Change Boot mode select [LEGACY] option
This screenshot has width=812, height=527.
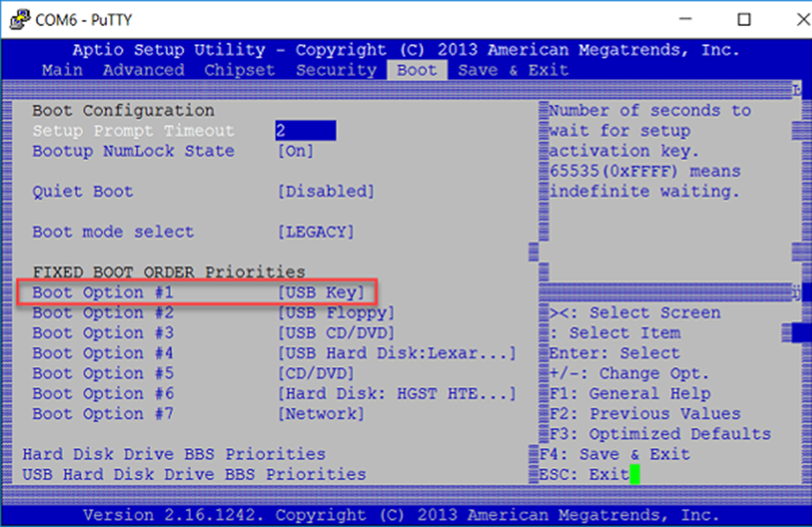[315, 233]
